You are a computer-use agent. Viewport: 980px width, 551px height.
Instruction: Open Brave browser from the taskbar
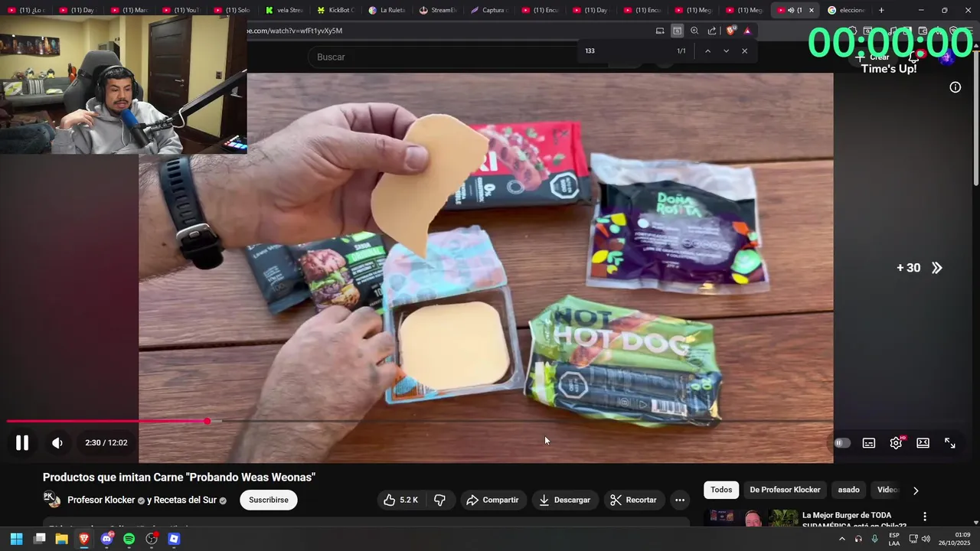pos(84,539)
